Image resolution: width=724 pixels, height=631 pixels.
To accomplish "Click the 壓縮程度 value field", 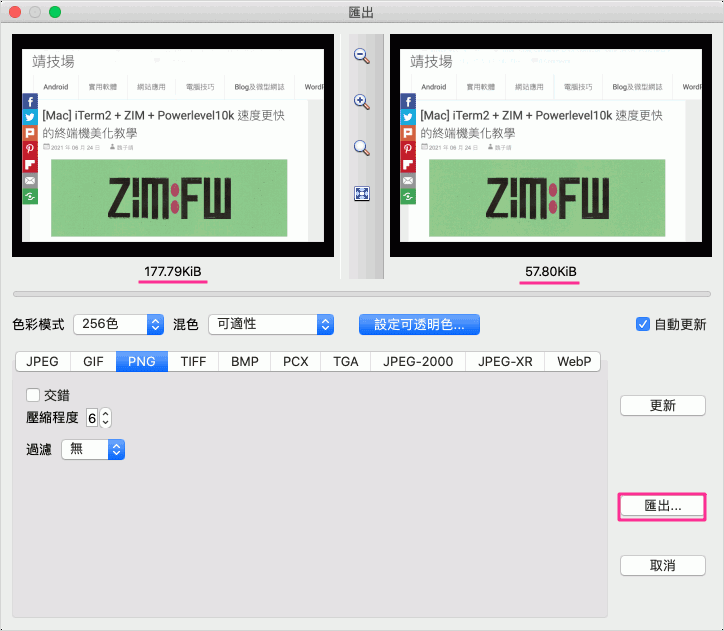I will point(92,418).
